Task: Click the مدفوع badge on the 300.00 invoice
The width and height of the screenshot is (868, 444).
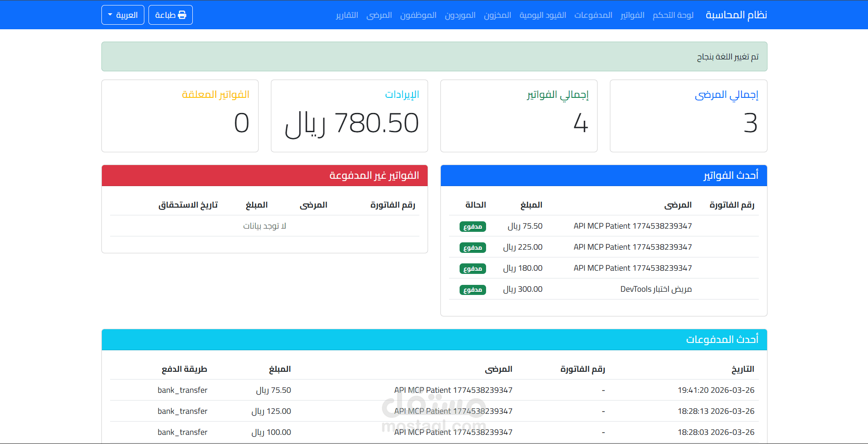Action: point(472,289)
